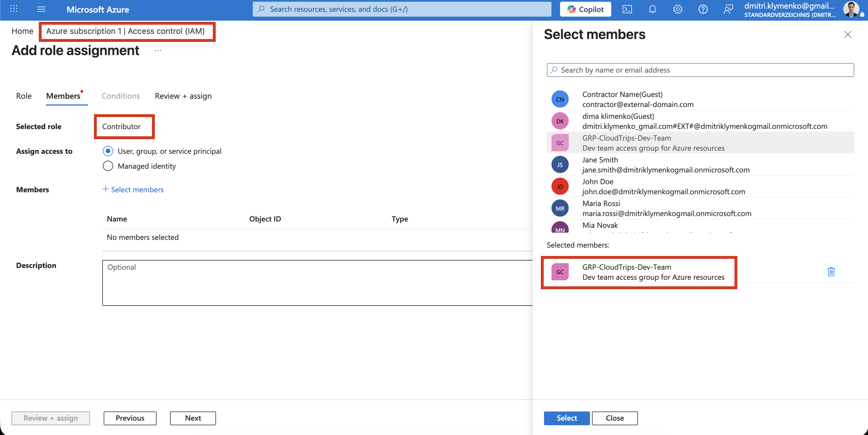Click the MN avatar for Mia Novak
868x435 pixels.
pyautogui.click(x=560, y=227)
